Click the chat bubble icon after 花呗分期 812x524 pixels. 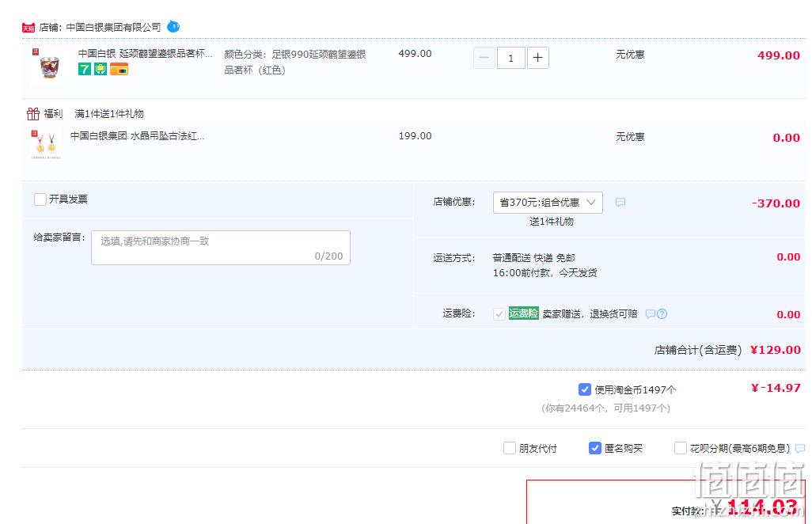800,448
